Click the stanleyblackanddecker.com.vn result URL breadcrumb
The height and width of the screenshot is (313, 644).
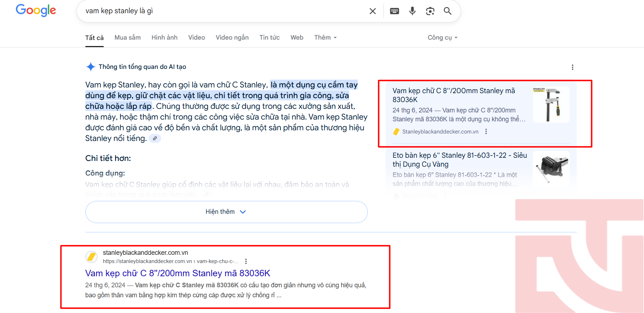[x=170, y=261]
